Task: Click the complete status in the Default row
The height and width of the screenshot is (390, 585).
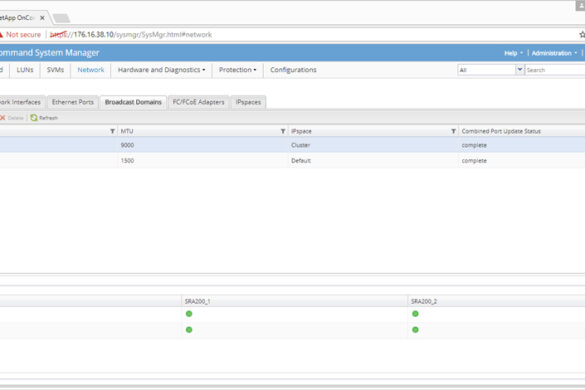Action: point(474,161)
